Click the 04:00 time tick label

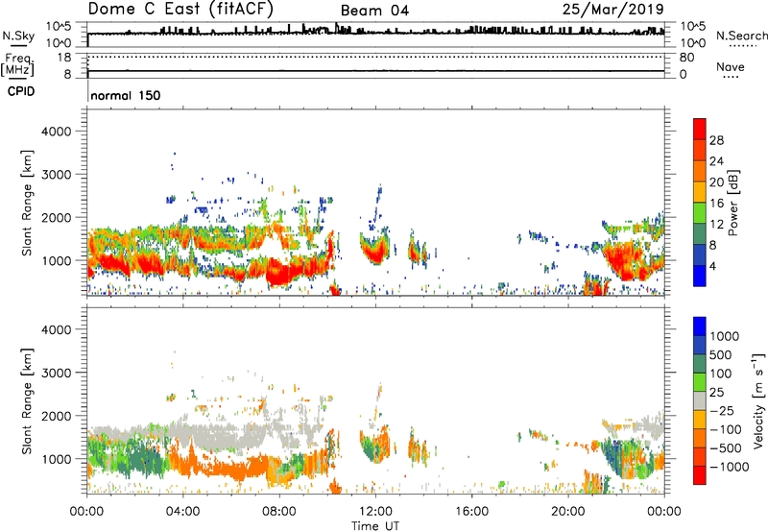click(183, 512)
